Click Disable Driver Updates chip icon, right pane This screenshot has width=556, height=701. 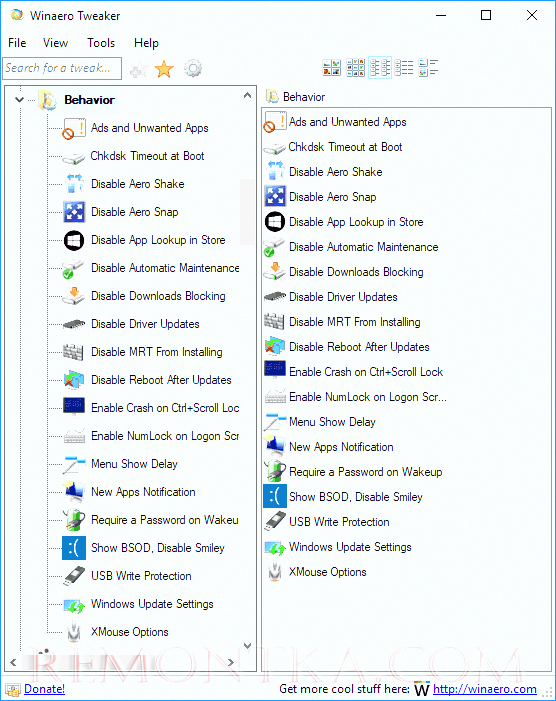pos(275,296)
